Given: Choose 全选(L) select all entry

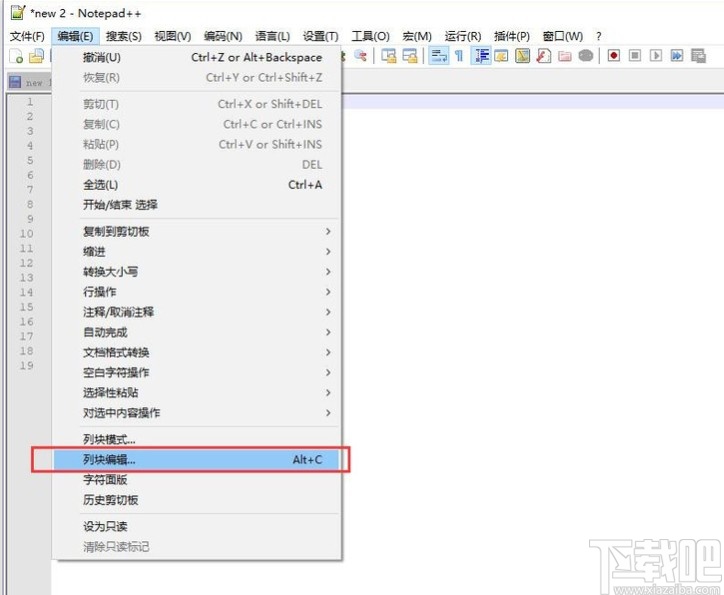Looking at the screenshot, I should (197, 185).
